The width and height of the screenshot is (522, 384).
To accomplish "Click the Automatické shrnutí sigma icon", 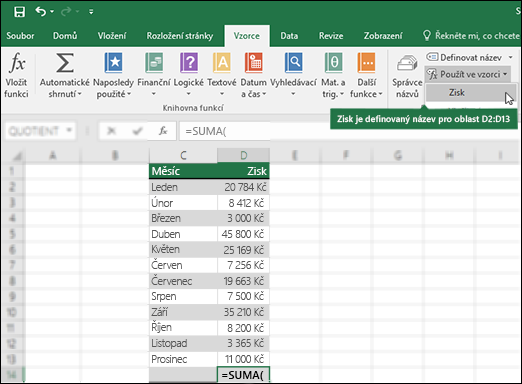I will pyautogui.click(x=65, y=62).
